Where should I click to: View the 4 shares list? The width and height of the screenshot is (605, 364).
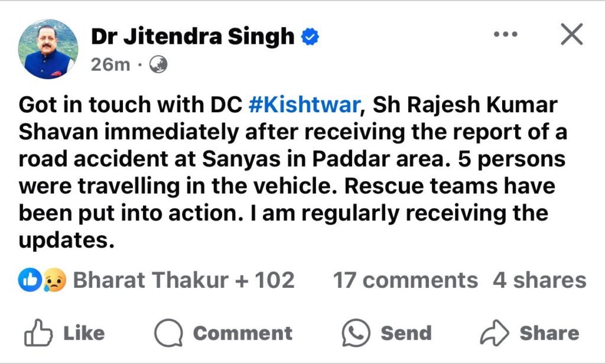coord(539,280)
